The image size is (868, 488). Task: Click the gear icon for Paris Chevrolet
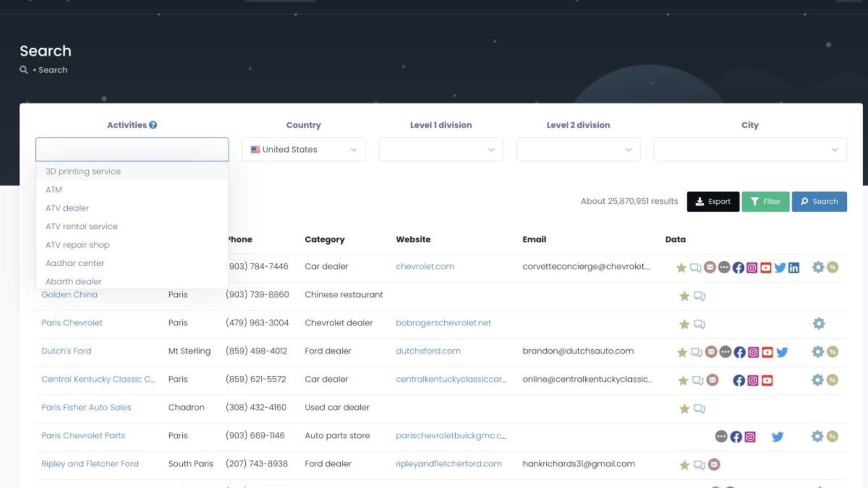point(819,324)
